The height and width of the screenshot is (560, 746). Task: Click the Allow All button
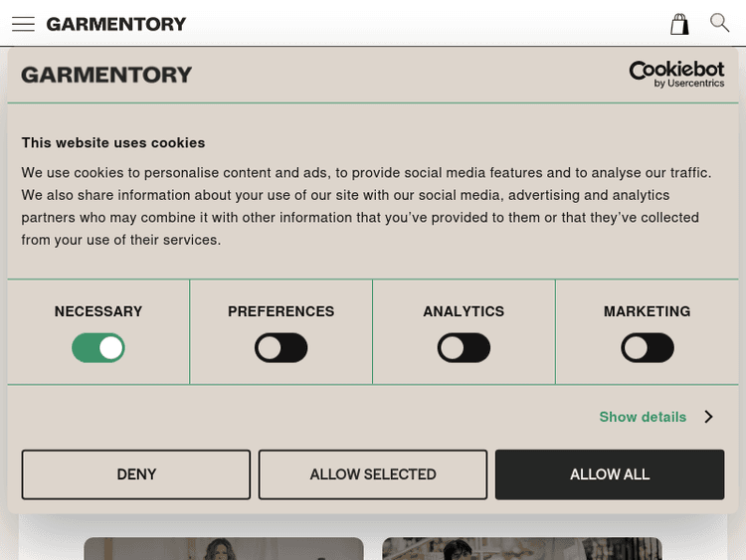click(610, 474)
